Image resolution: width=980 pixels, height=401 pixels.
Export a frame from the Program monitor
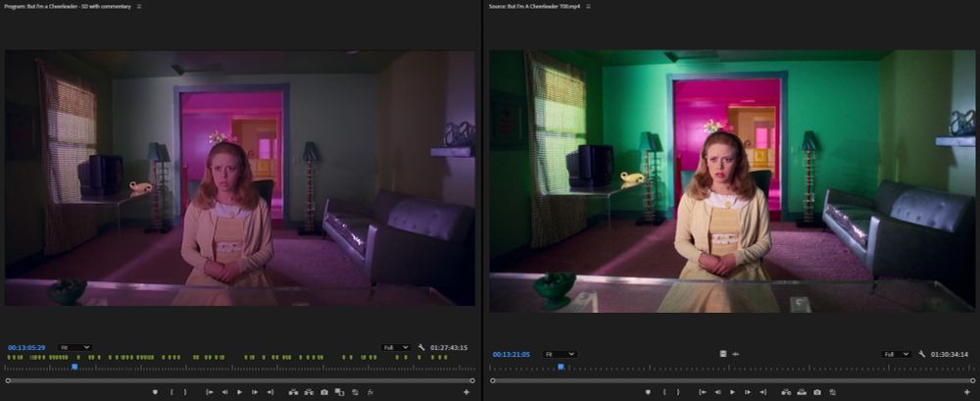tap(324, 392)
